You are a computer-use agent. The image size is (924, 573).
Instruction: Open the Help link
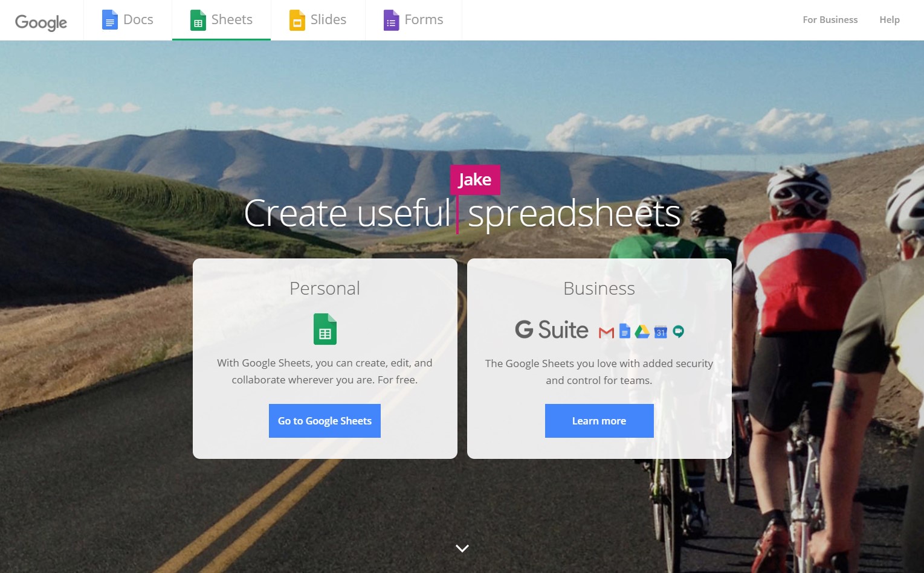pyautogui.click(x=890, y=20)
